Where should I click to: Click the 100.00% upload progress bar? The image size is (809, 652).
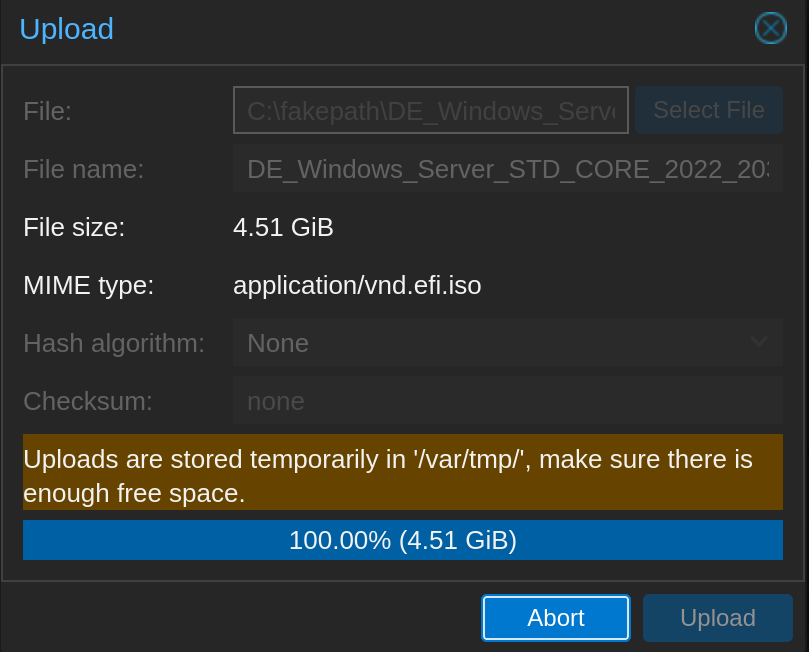(x=402, y=540)
